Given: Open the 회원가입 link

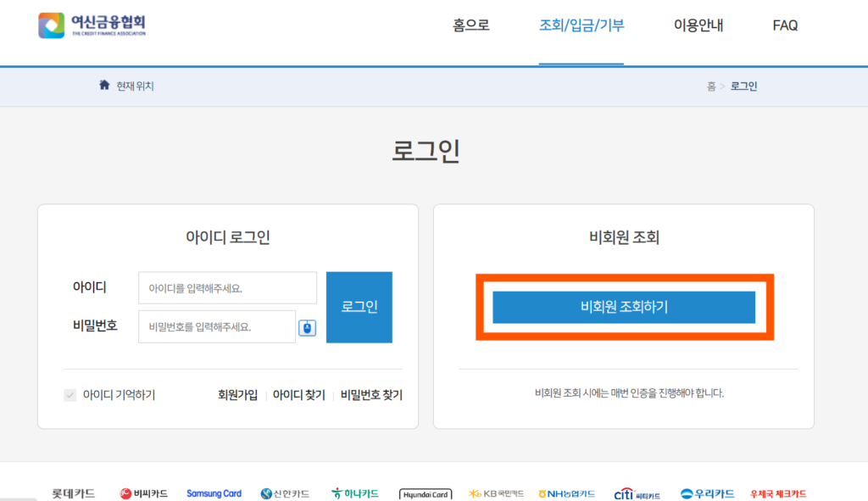Looking at the screenshot, I should [x=238, y=395].
